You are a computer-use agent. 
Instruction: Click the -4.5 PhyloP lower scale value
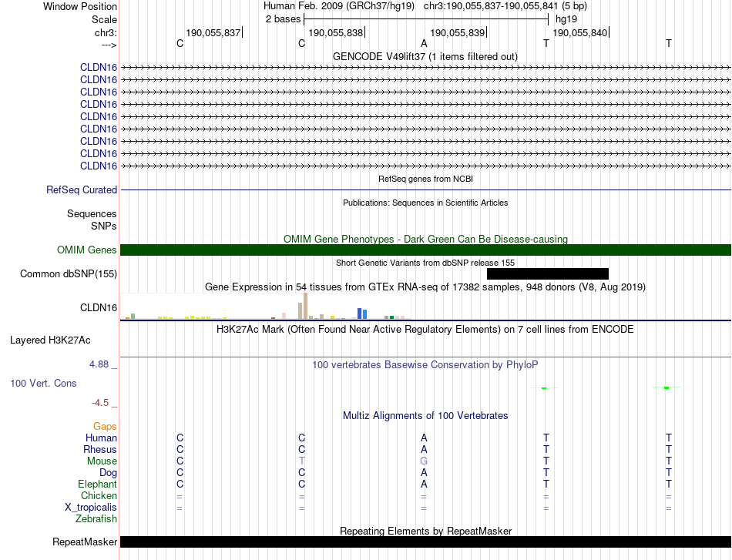coord(100,403)
